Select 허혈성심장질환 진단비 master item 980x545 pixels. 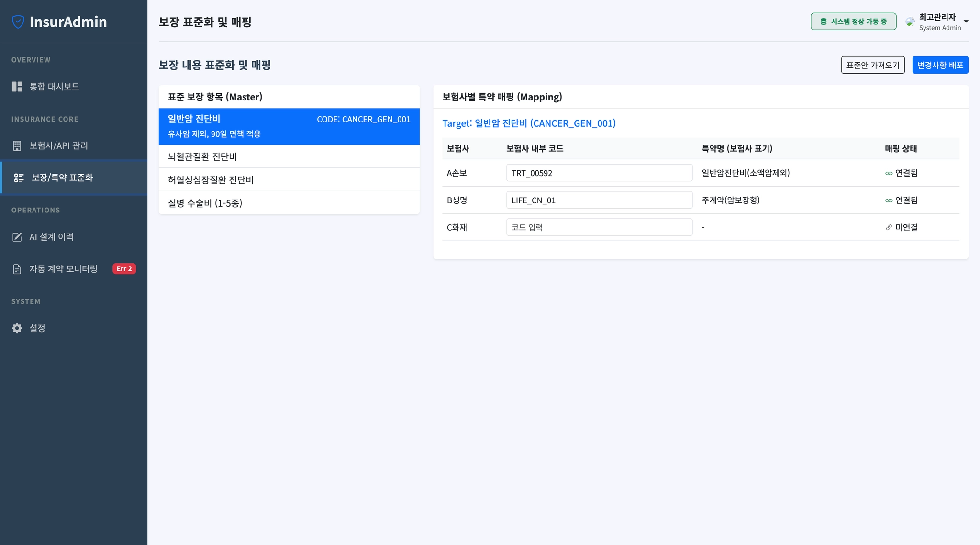point(289,180)
